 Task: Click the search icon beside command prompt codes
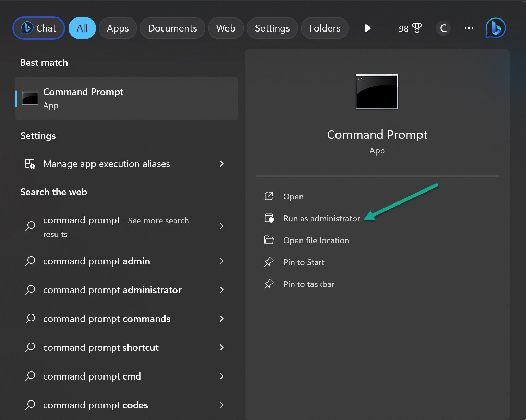[x=30, y=405]
